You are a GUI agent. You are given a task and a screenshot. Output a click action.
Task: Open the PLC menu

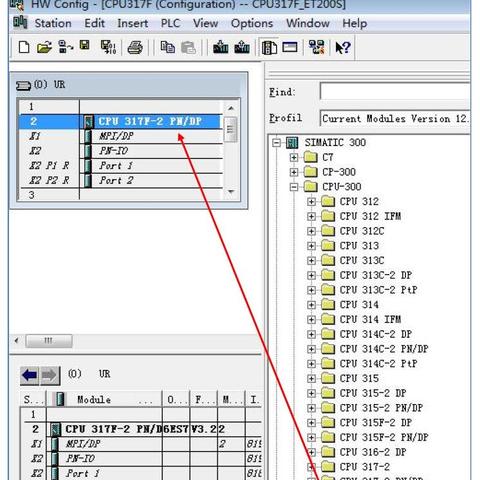click(x=170, y=23)
